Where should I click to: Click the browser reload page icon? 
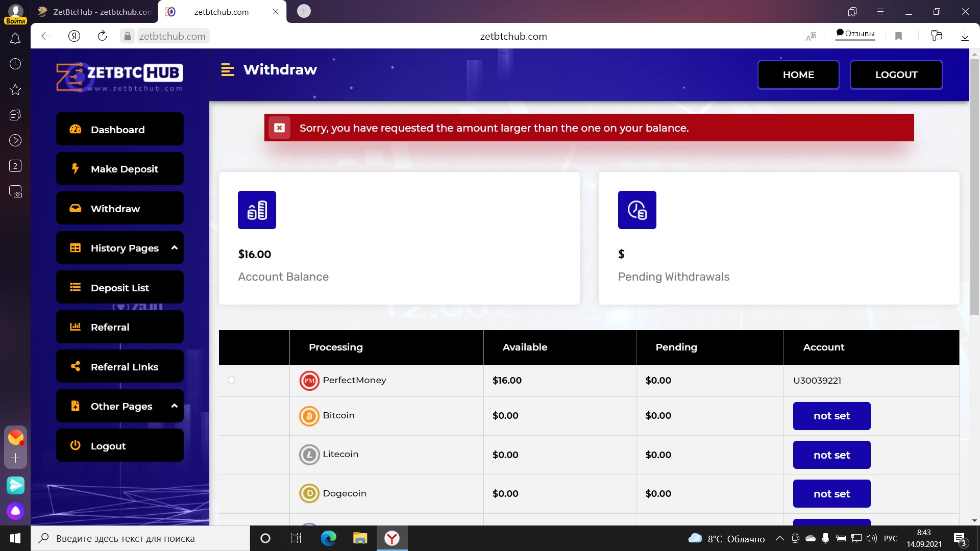[102, 36]
